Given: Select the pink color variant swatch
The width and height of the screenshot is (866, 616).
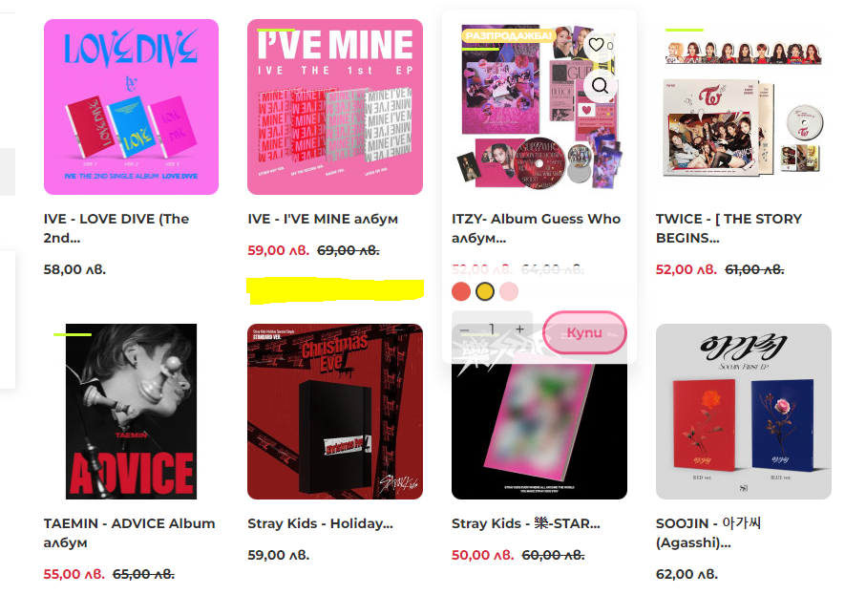Looking at the screenshot, I should (509, 291).
